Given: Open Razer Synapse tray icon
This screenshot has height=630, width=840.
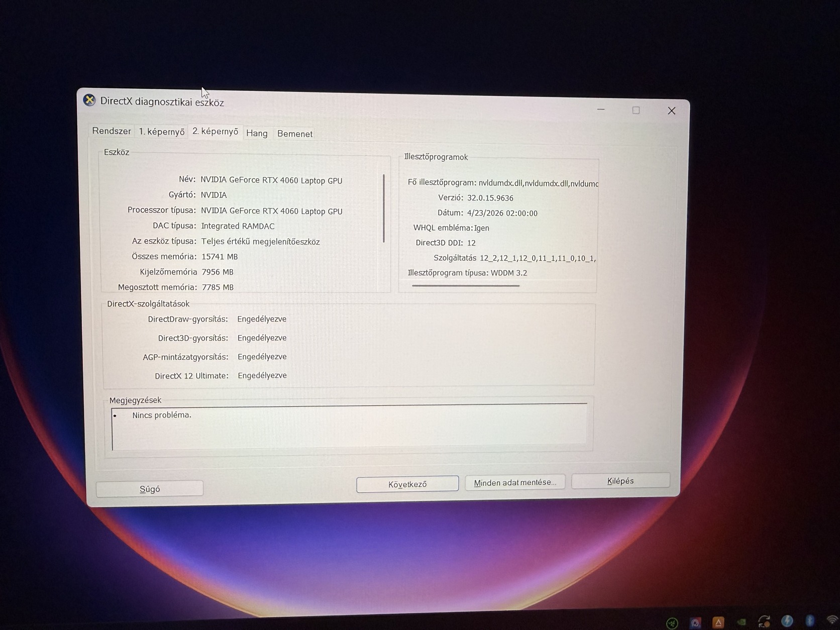Looking at the screenshot, I should point(672,623).
